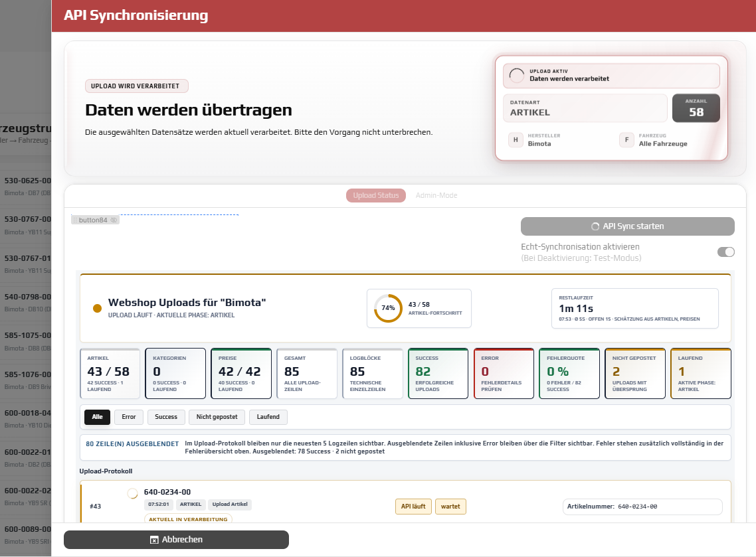Image resolution: width=756 pixels, height=557 pixels.
Task: Click the button84 placeholder
Action: tap(95, 220)
